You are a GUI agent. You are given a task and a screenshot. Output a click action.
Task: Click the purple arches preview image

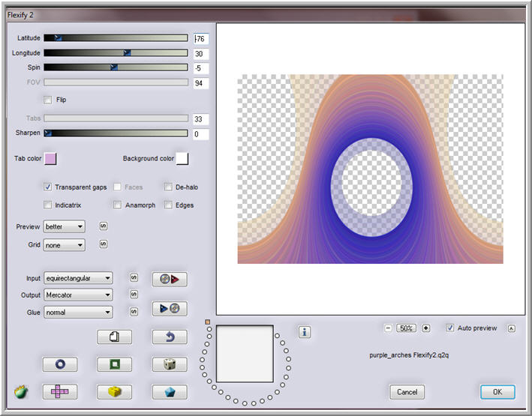pyautogui.click(x=370, y=169)
